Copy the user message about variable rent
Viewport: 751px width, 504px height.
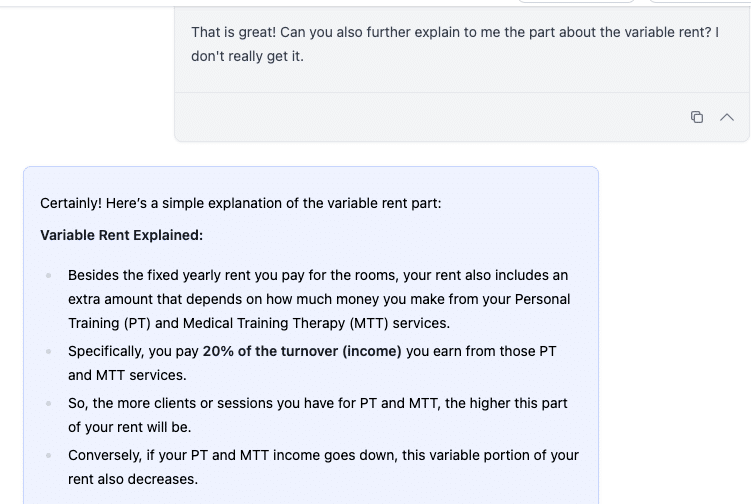(697, 117)
